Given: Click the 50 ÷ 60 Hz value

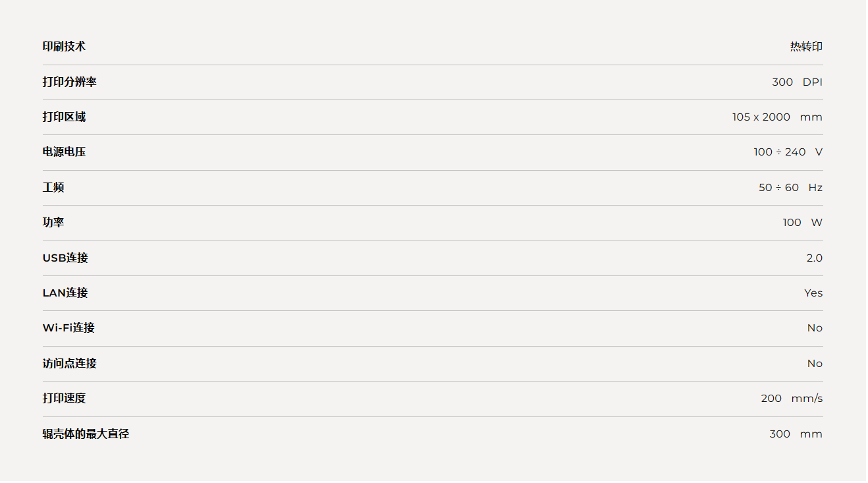Looking at the screenshot, I should [790, 188].
